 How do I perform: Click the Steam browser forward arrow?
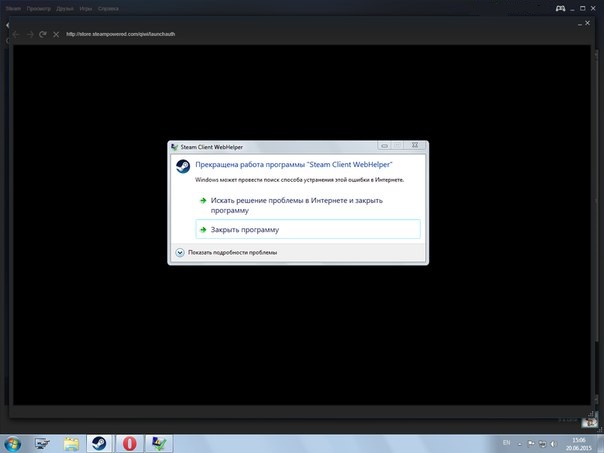[29, 35]
